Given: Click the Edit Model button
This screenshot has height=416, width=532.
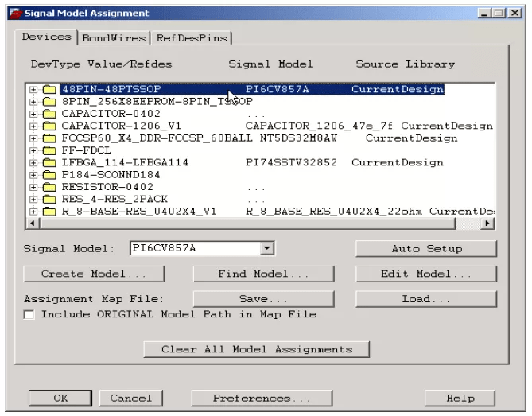Looking at the screenshot, I should (x=426, y=274).
